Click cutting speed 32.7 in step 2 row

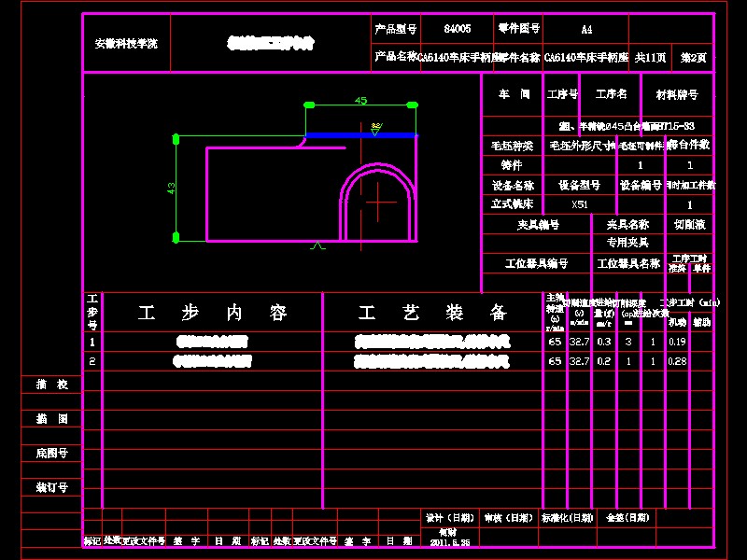click(x=579, y=361)
